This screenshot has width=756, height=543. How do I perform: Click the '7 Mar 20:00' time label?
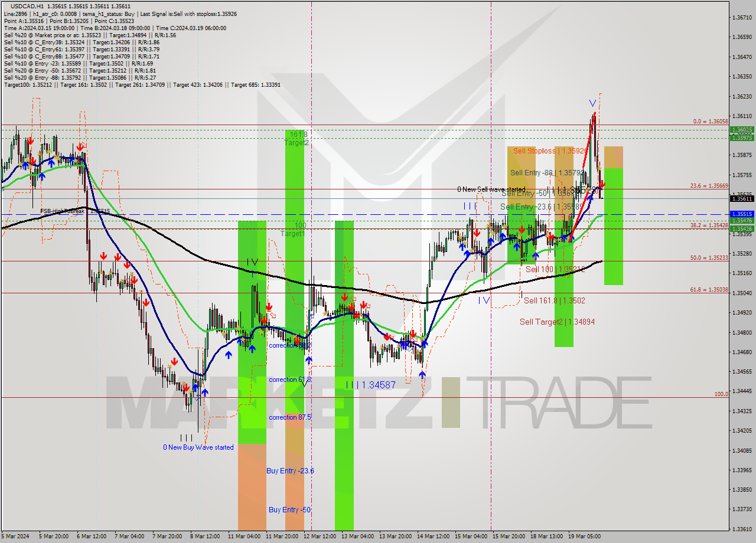(x=167, y=537)
